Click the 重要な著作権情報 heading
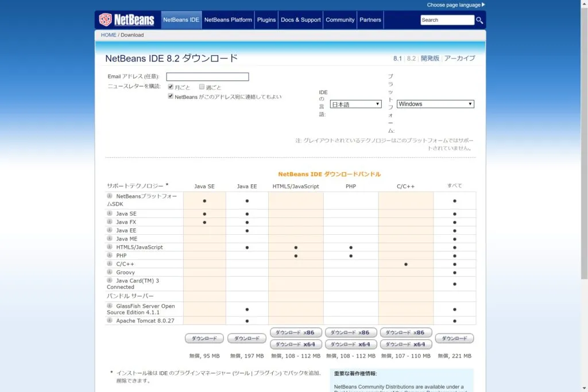The height and width of the screenshot is (392, 588). click(355, 373)
